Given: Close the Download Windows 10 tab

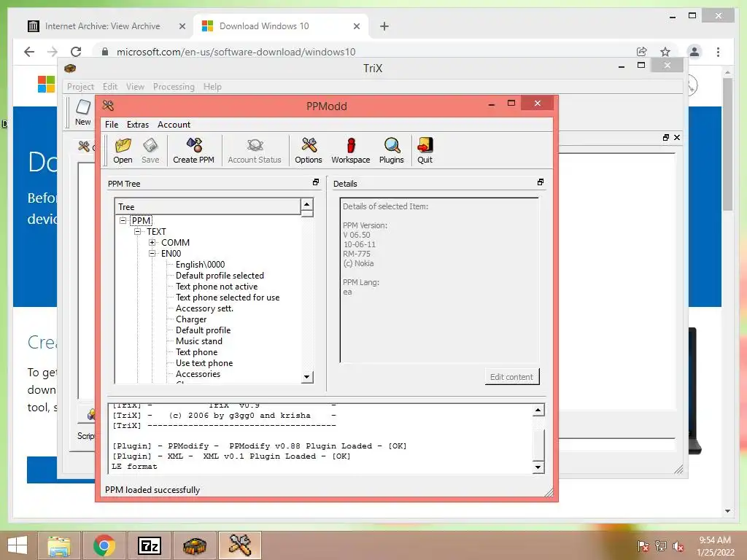Looking at the screenshot, I should coord(356,26).
